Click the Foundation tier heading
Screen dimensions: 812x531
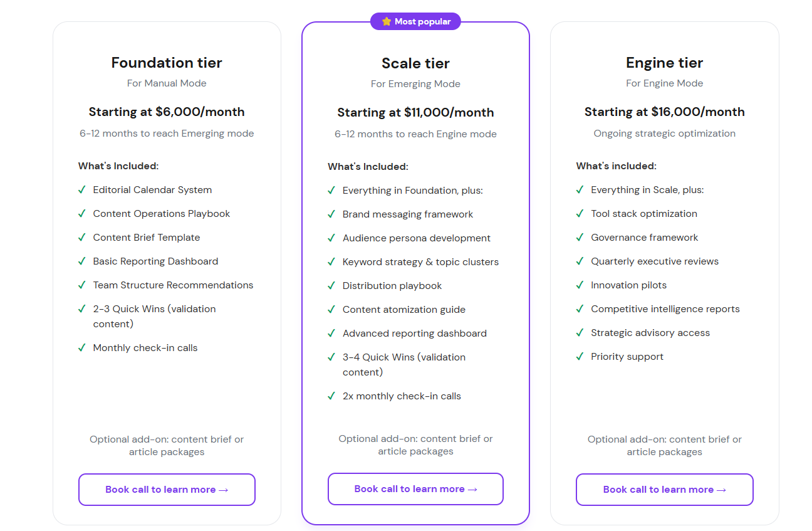coord(167,63)
